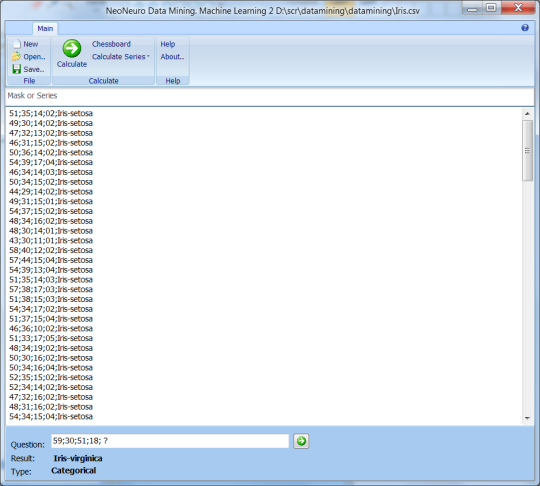Select row 47;32;13;02;Iris-setosa

point(51,133)
